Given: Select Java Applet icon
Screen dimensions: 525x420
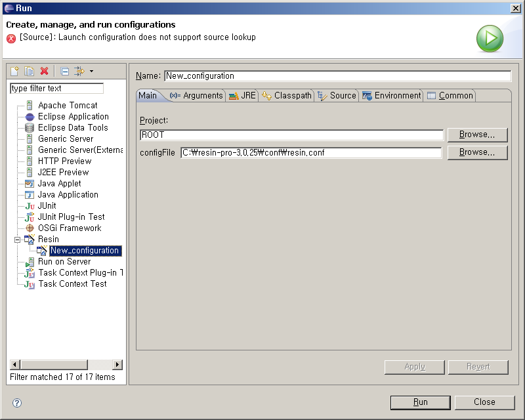Looking at the screenshot, I should tap(30, 184).
